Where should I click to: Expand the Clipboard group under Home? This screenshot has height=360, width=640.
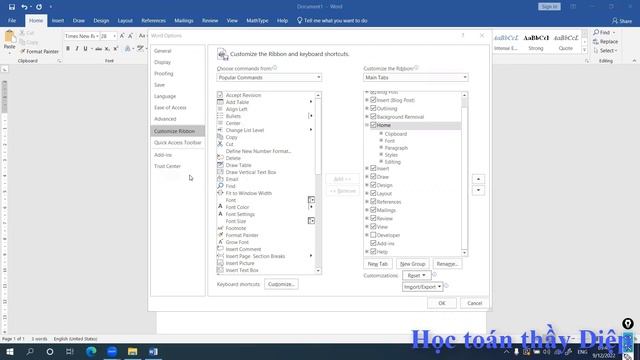pyautogui.click(x=381, y=133)
